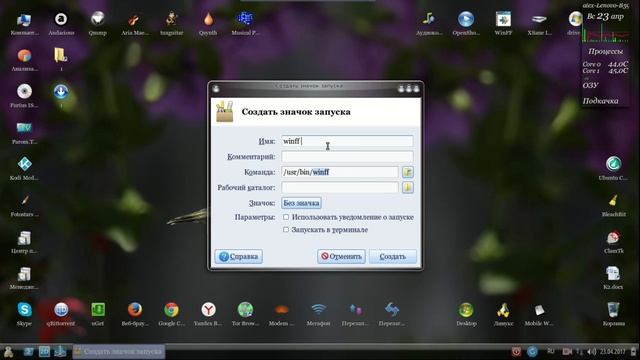640x360 pixels.
Task: Launch Firefox web browser icon
Action: [x=135, y=313]
